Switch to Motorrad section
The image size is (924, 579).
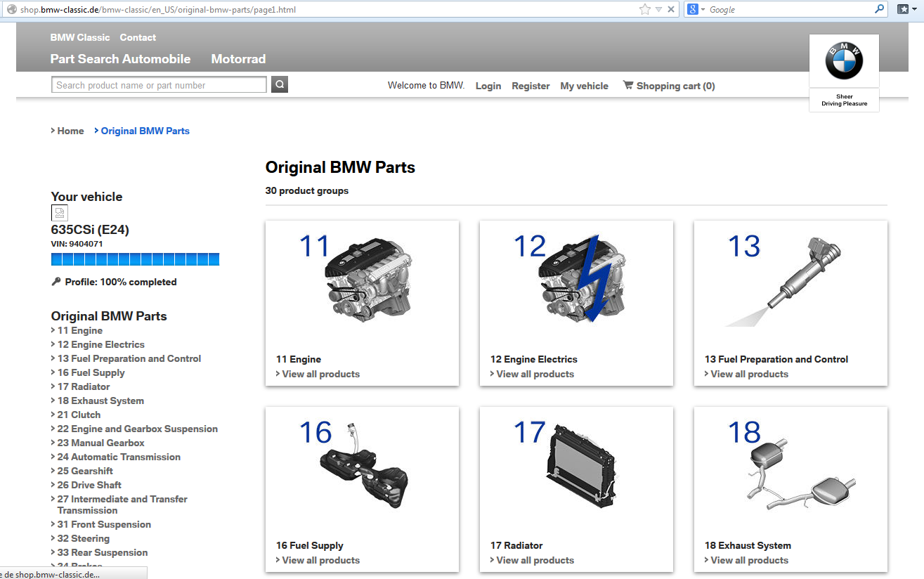(238, 59)
